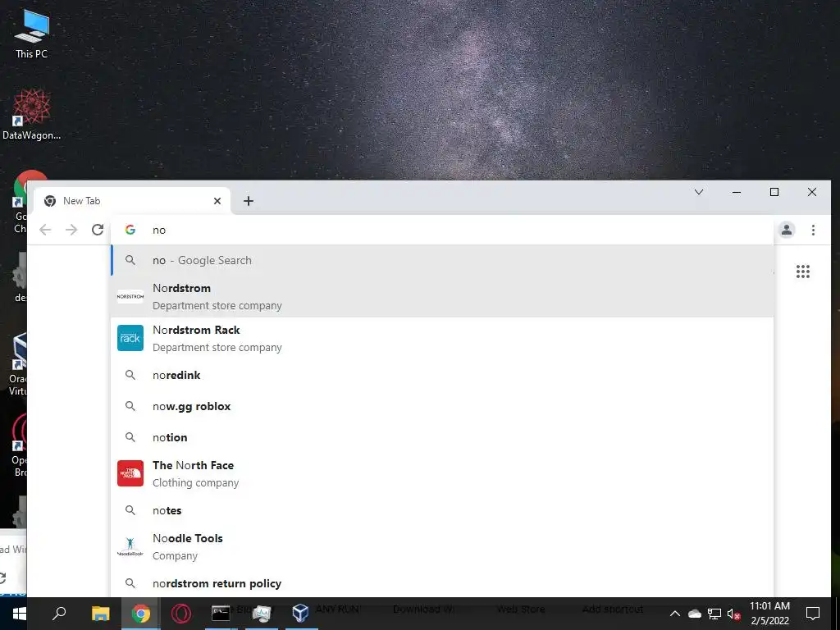Open the notification center icon
This screenshot has height=630, width=840.
pyautogui.click(x=813, y=614)
